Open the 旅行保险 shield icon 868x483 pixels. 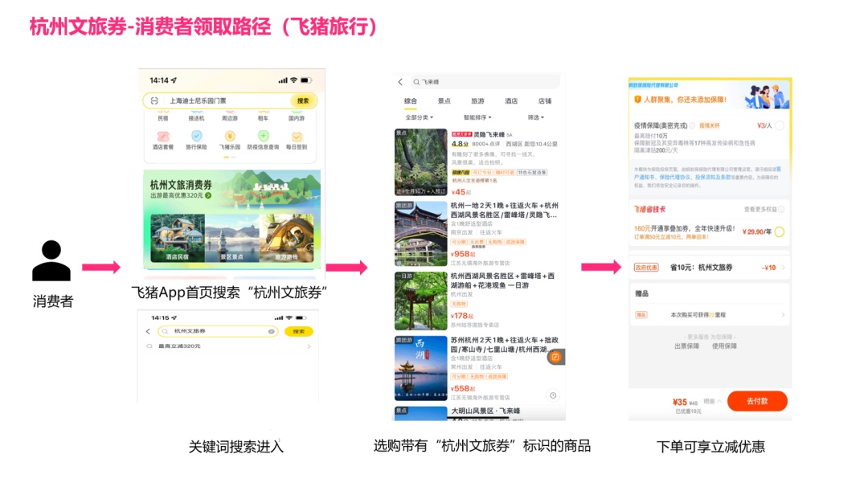click(x=196, y=136)
